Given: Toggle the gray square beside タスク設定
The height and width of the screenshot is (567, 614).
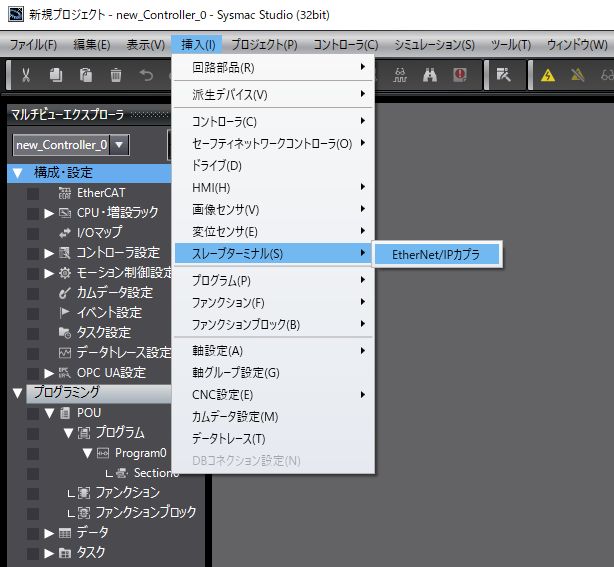Looking at the screenshot, I should (x=33, y=333).
